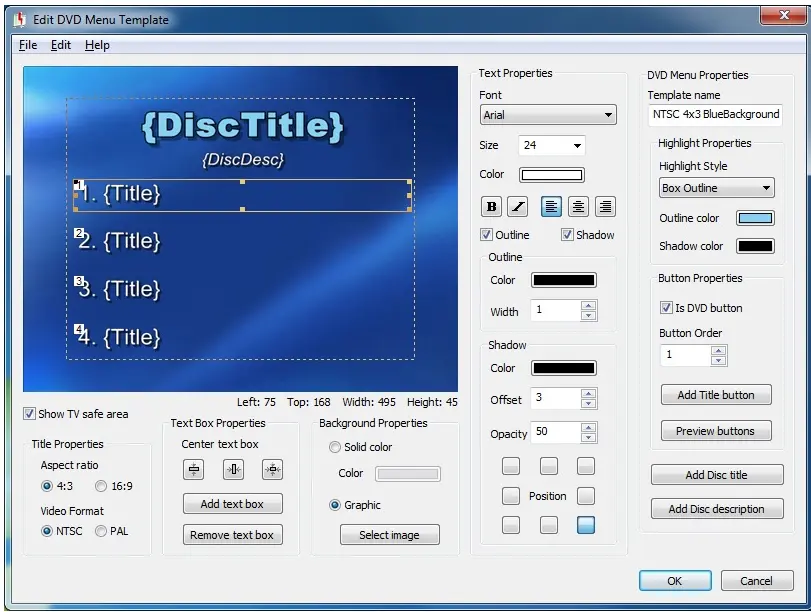Align text to the left
The image size is (811, 612).
click(551, 207)
